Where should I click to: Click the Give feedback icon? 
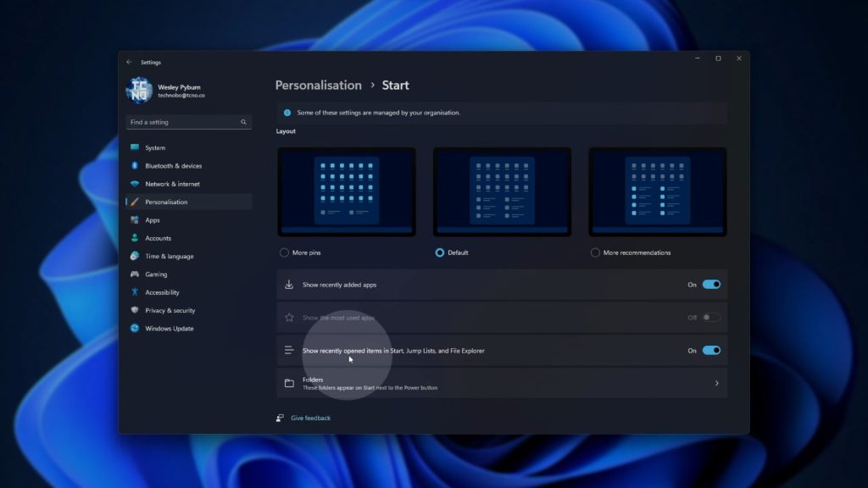tap(280, 418)
